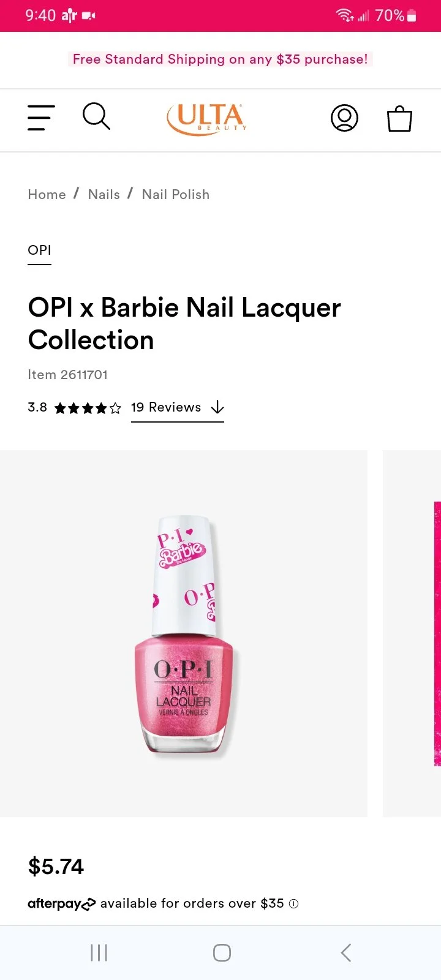Tap the Ulta Beauty logo

click(x=207, y=118)
